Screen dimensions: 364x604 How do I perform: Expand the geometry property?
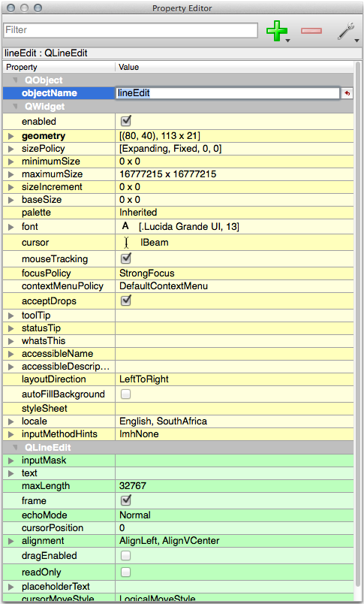point(11,136)
